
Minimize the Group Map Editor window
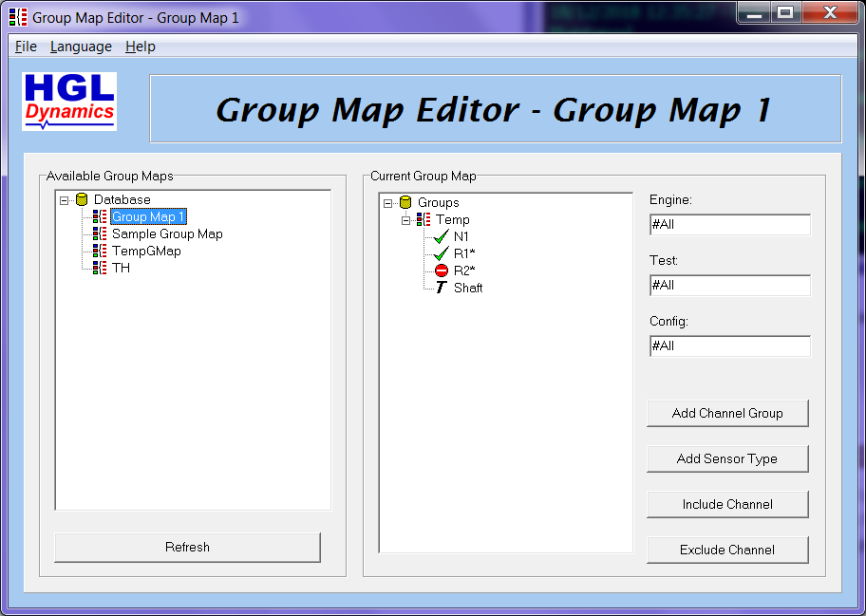[754, 13]
